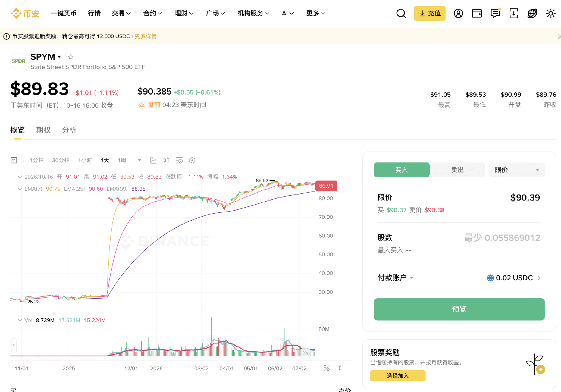Open the 0.02 USDC balance arrow
The image size is (561, 392).
click(539, 278)
